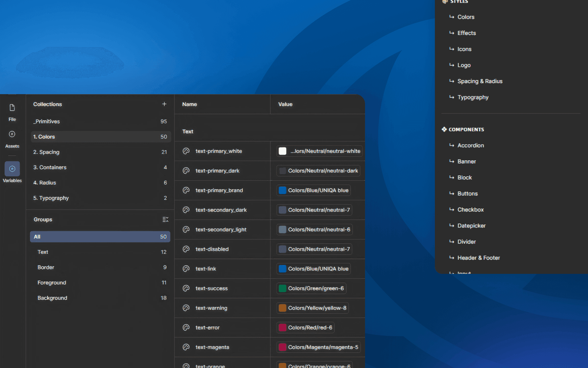Filter variables by Foreground group
Image resolution: width=588 pixels, height=368 pixels.
100,283
